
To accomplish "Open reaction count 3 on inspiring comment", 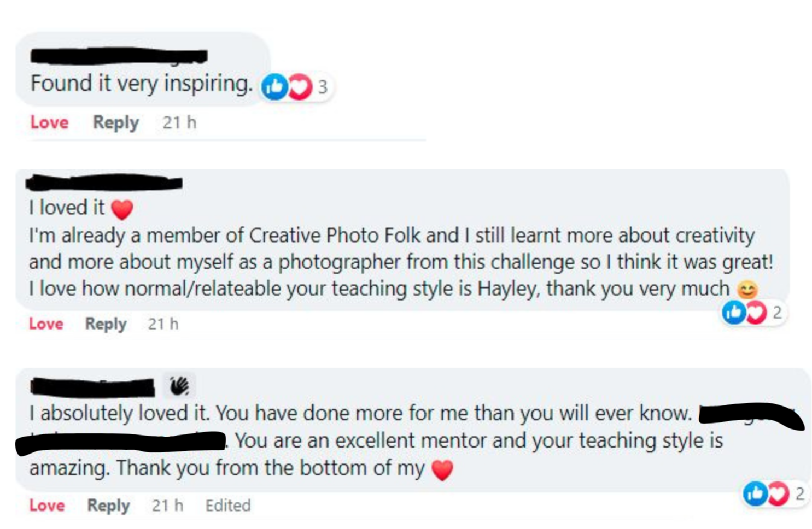I will (x=323, y=87).
